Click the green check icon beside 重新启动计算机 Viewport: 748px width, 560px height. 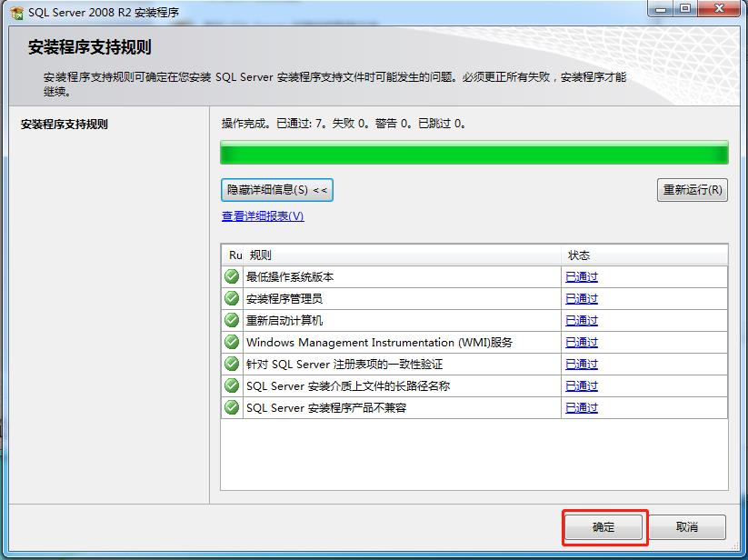click(231, 320)
